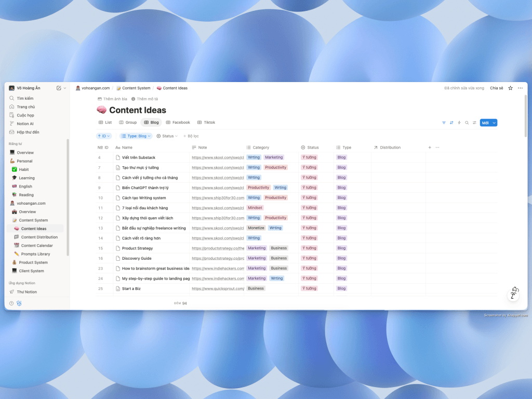The image size is (532, 399).
Task: Create a new page with the compose icon
Action: pos(59,88)
